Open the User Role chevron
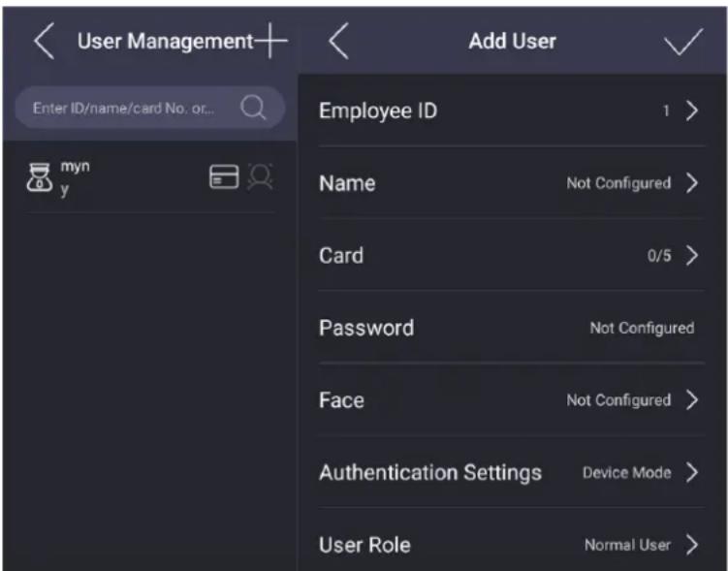Screen dimensions: 728x571 (x=692, y=545)
